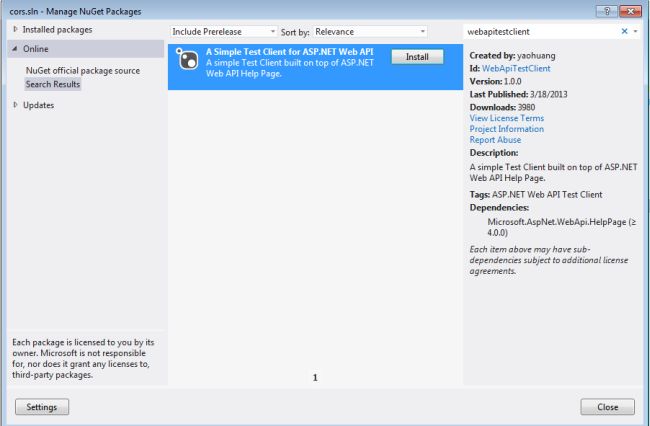Expand the Updates tree node

[x=15, y=105]
